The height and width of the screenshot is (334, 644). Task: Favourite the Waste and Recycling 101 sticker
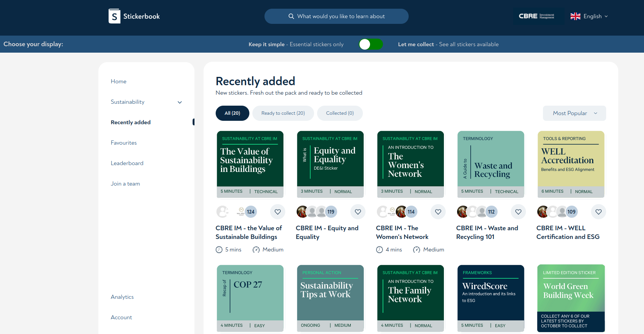point(518,212)
